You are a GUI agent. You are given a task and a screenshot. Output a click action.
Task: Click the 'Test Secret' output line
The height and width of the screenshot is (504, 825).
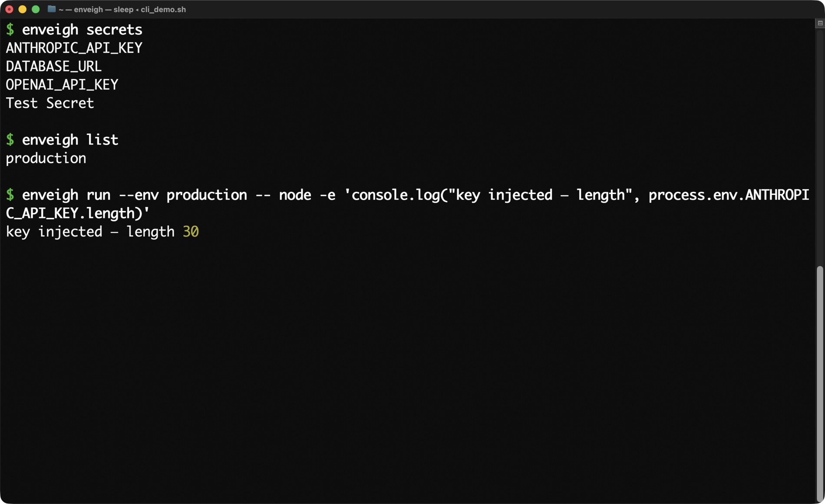50,103
